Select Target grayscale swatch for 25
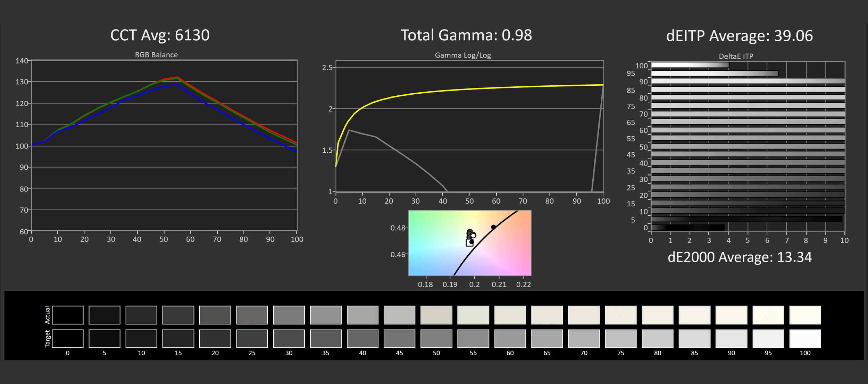The image size is (868, 384). (x=252, y=339)
